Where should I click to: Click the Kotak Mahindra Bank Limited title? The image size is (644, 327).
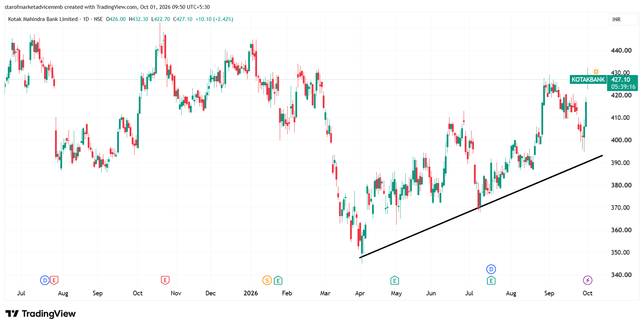43,19
